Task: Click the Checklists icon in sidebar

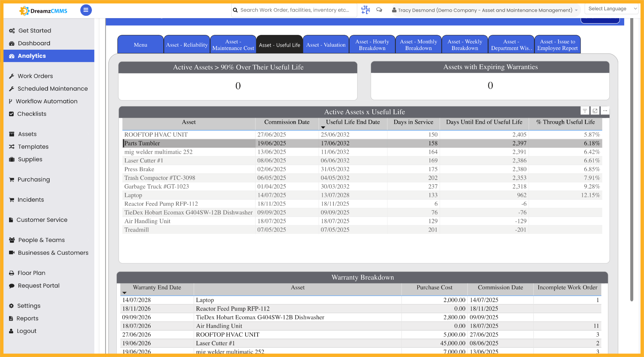Action: pyautogui.click(x=11, y=114)
